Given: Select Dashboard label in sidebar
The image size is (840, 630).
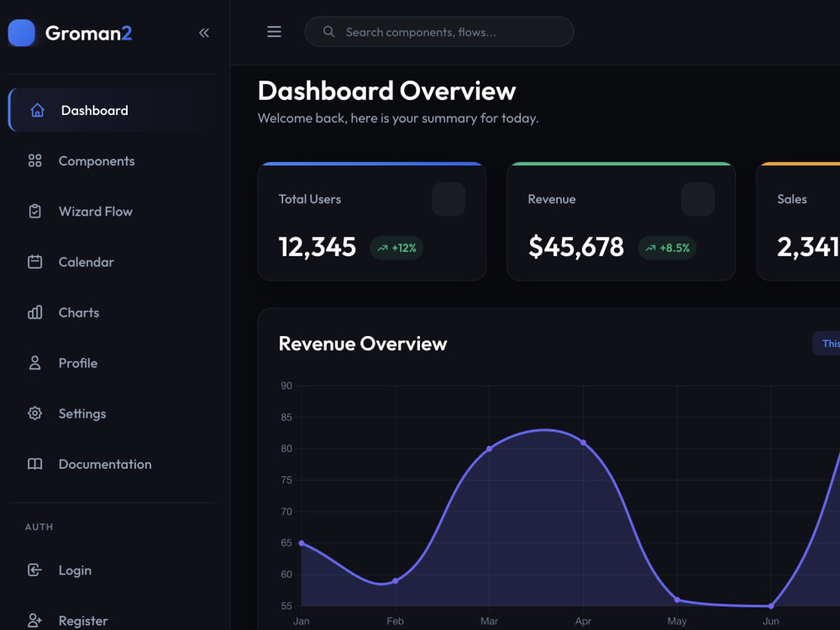Looking at the screenshot, I should pos(95,110).
